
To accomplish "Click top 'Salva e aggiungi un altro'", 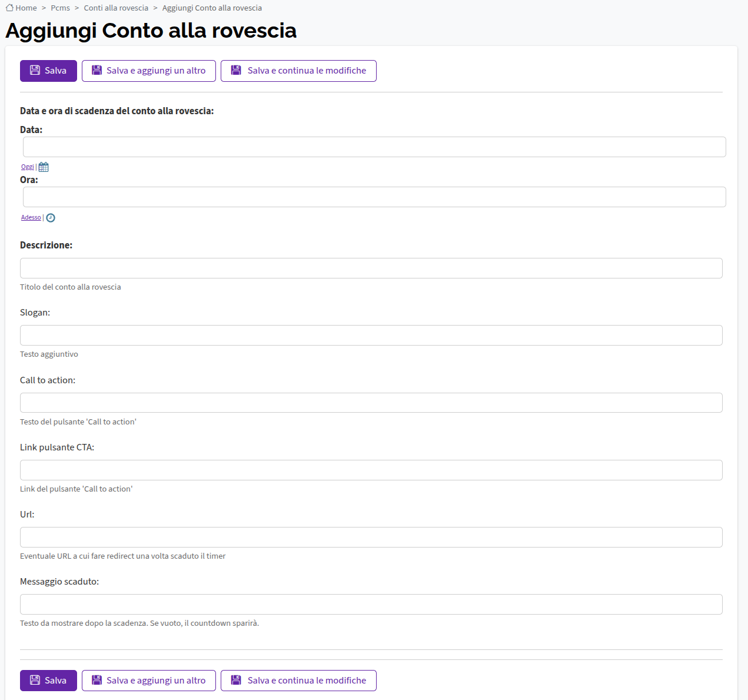I will [x=149, y=71].
